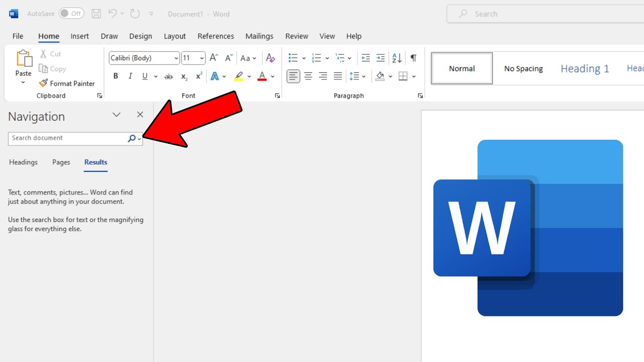644x362 pixels.
Task: Open Paragraph group dialog launcher
Action: click(x=420, y=96)
